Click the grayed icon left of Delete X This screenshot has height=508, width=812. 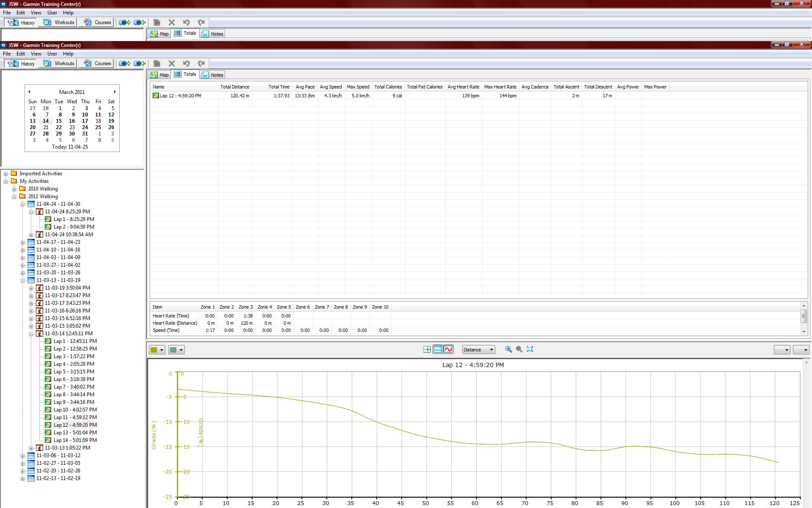pos(157,63)
